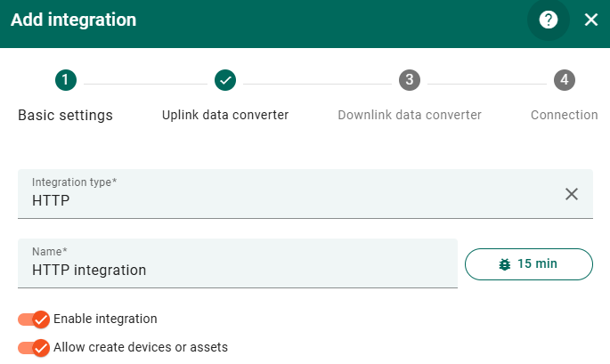Open the Connection step
Screen dimensions: 610x364
click(x=564, y=115)
